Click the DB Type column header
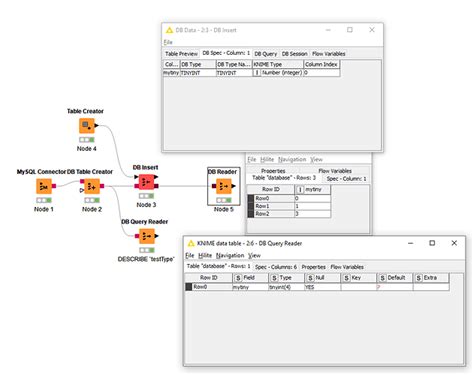This screenshot has height=375, width=474. click(198, 64)
